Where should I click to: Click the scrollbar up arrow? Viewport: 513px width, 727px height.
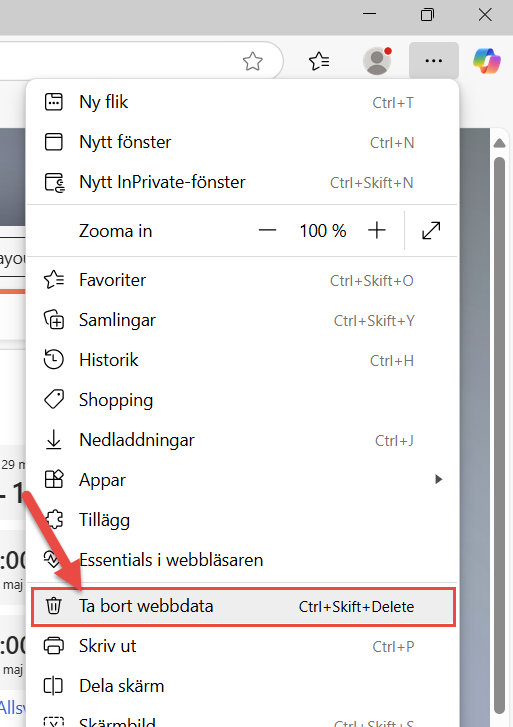(x=499, y=143)
